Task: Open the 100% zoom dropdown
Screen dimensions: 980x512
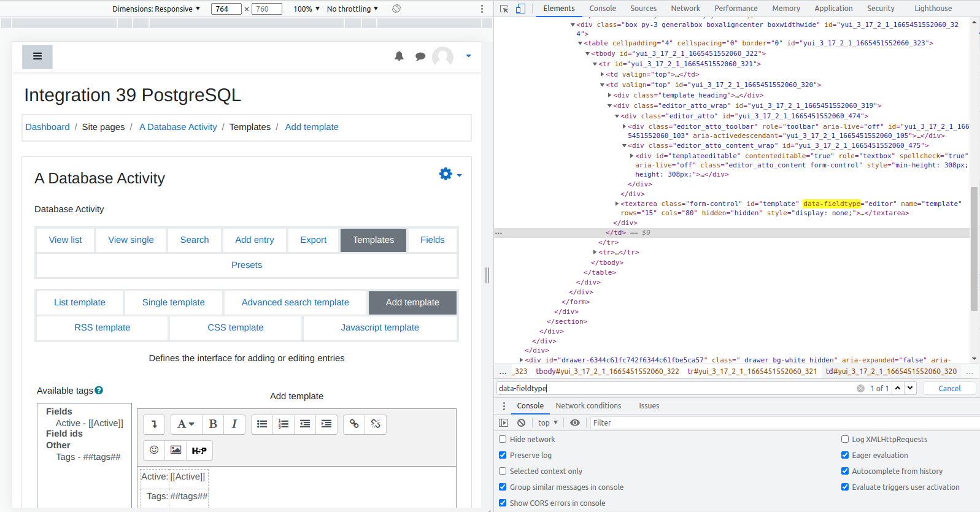Action: pos(306,9)
